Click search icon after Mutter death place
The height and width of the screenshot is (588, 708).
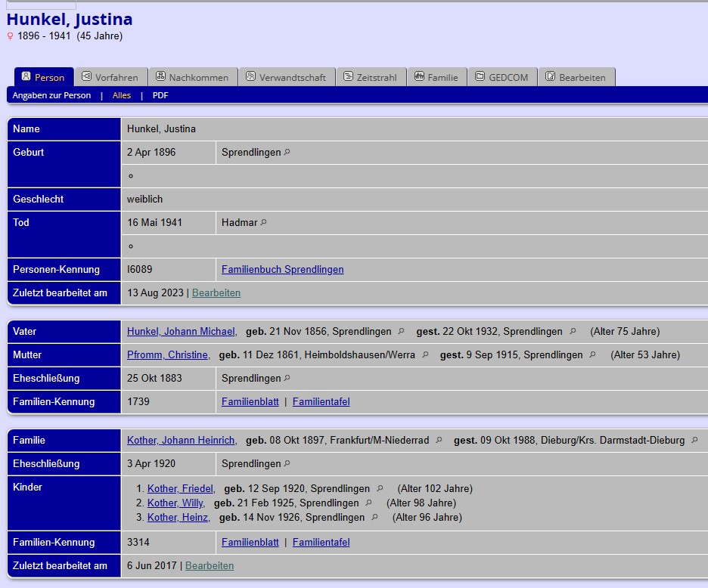[x=592, y=354]
